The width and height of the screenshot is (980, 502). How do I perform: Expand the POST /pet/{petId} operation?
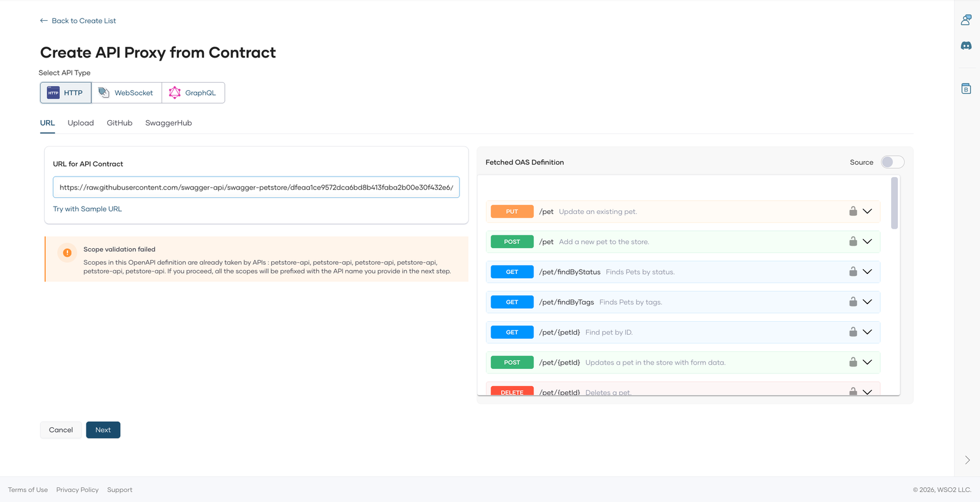[867, 362]
